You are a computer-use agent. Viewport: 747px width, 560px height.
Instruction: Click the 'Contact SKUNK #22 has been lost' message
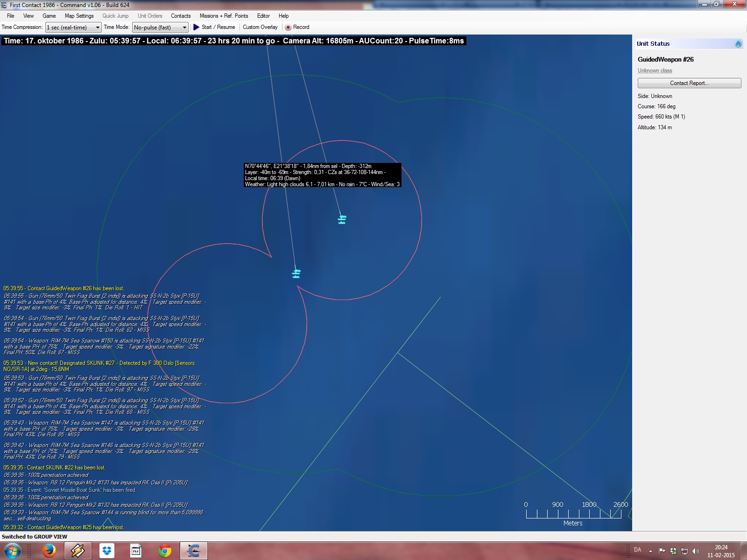[x=54, y=468]
